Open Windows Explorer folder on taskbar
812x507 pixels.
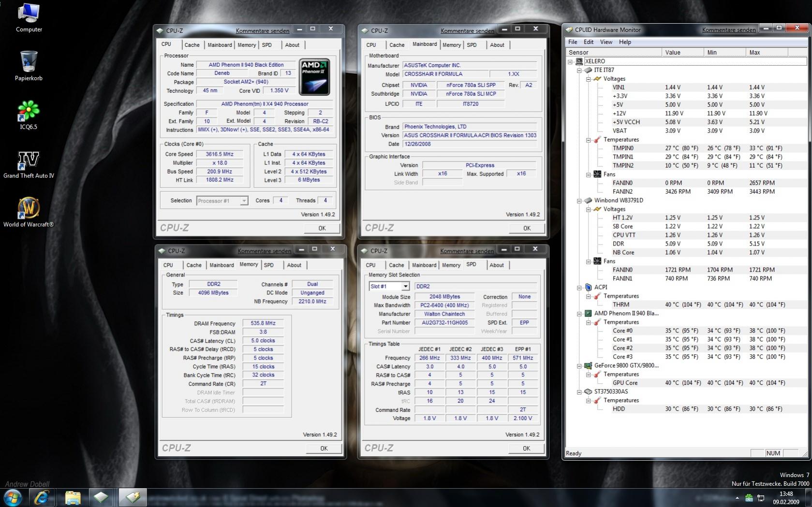(73, 497)
